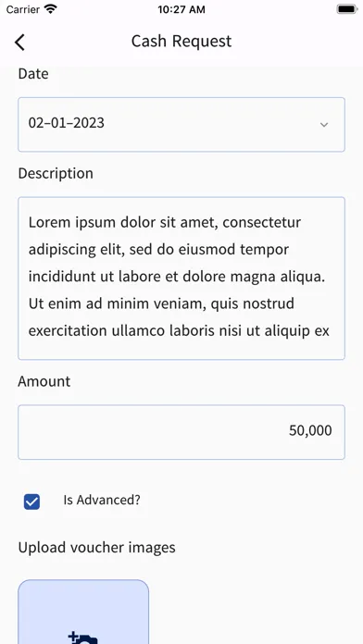Select the Amount field showing 50,000
This screenshot has height=644, width=363.
181,432
